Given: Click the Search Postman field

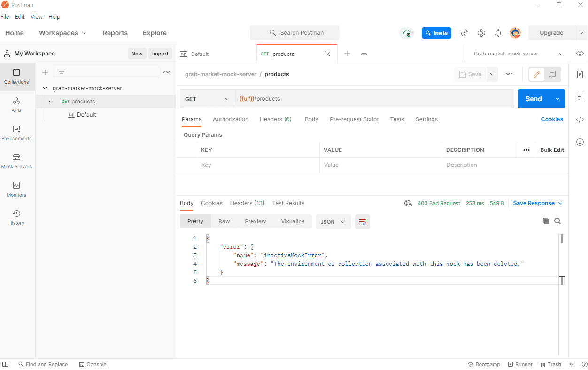Looking at the screenshot, I should [294, 33].
